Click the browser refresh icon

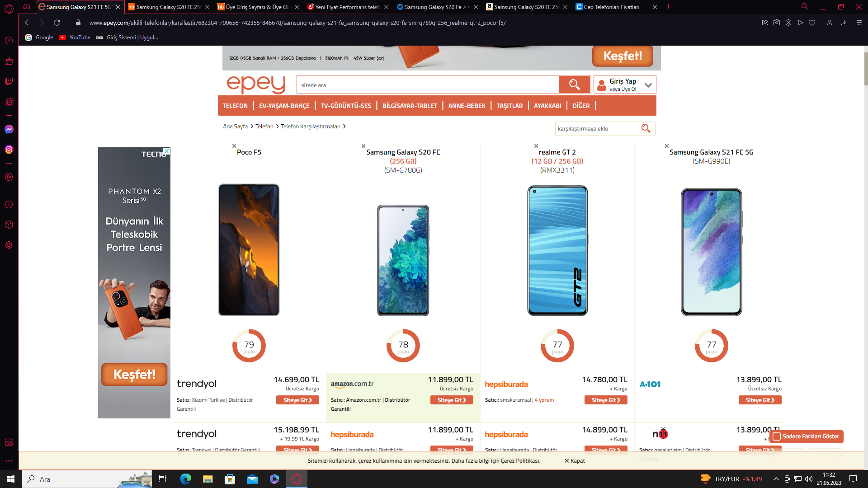57,23
